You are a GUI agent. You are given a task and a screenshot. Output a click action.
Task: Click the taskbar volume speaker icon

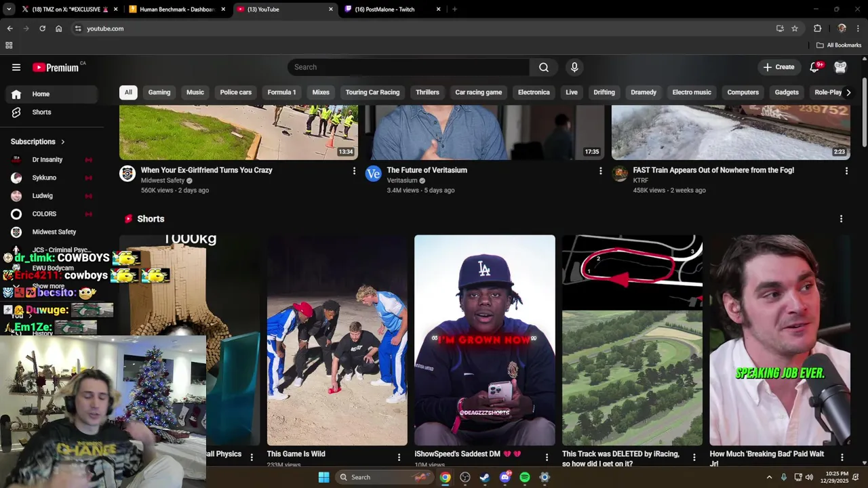click(x=809, y=477)
